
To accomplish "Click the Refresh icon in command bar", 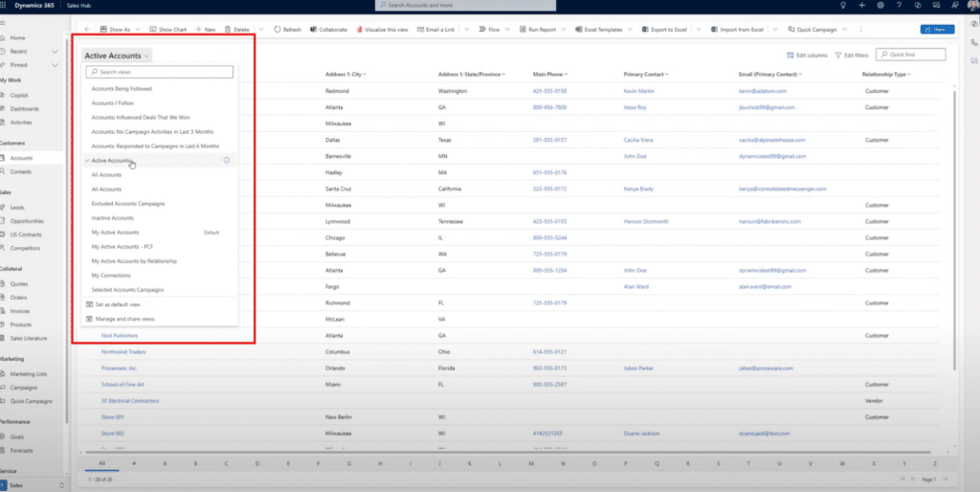I will point(277,30).
